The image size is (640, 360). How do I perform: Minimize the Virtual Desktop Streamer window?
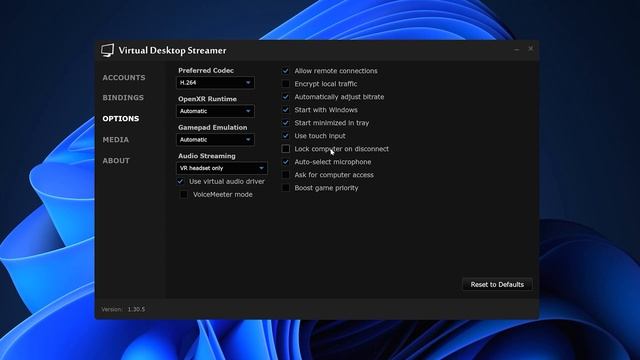(x=517, y=49)
